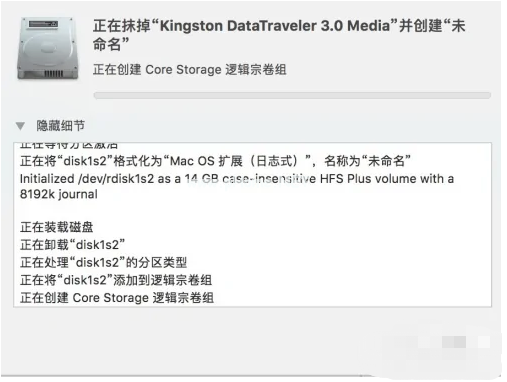Click the 的分区类型 log entry
The width and height of the screenshot is (507, 382).
pyautogui.click(x=103, y=263)
